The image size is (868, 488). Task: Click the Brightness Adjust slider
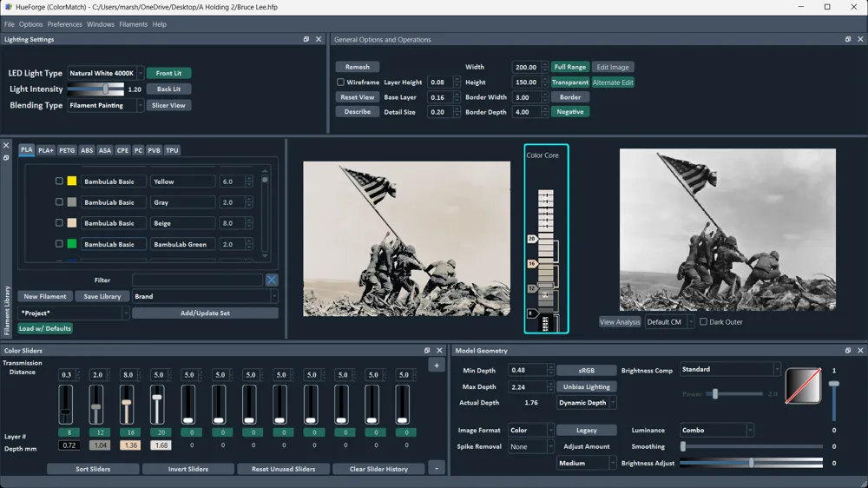pos(751,463)
